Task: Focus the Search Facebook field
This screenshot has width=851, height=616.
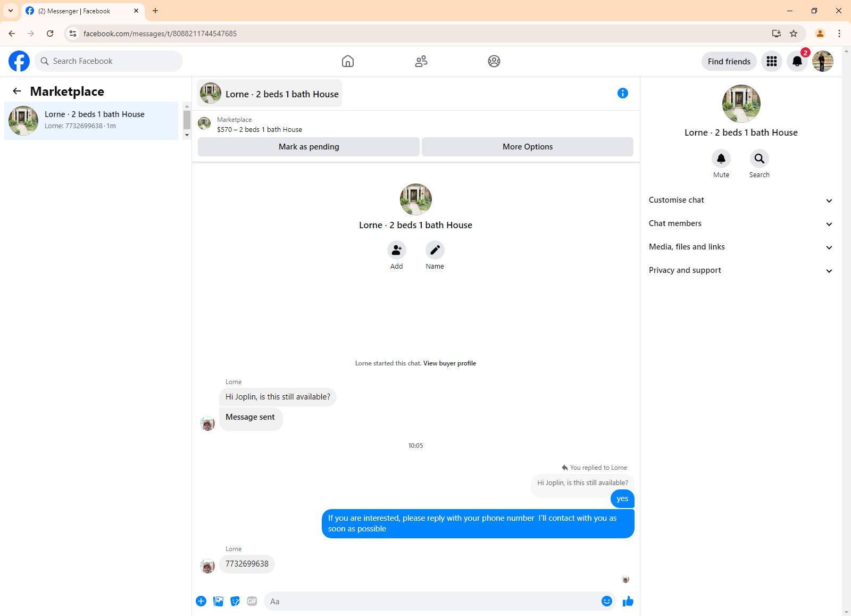Action: tap(109, 61)
